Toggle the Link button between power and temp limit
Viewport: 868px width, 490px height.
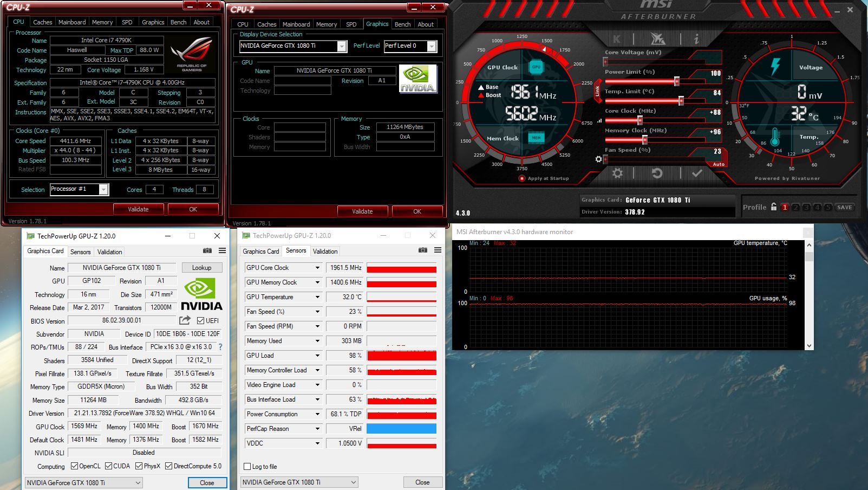(x=598, y=92)
